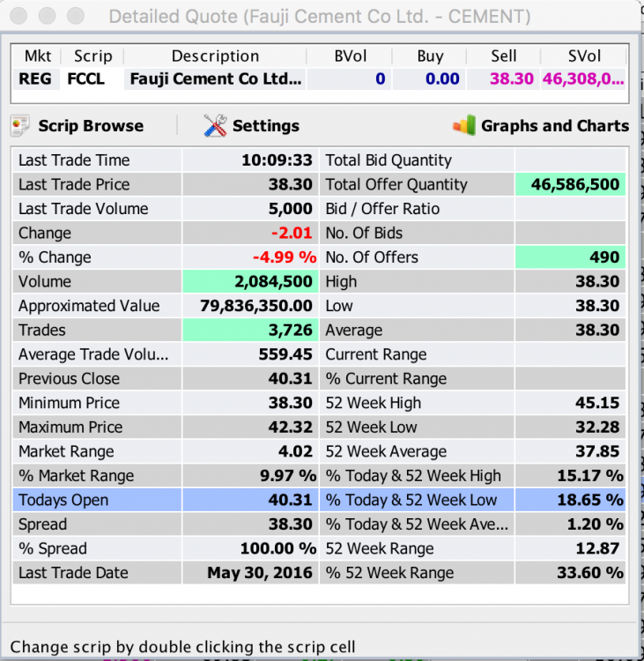Click the 52 Week Low value 32.28
This screenshot has width=644, height=661.
tap(597, 427)
